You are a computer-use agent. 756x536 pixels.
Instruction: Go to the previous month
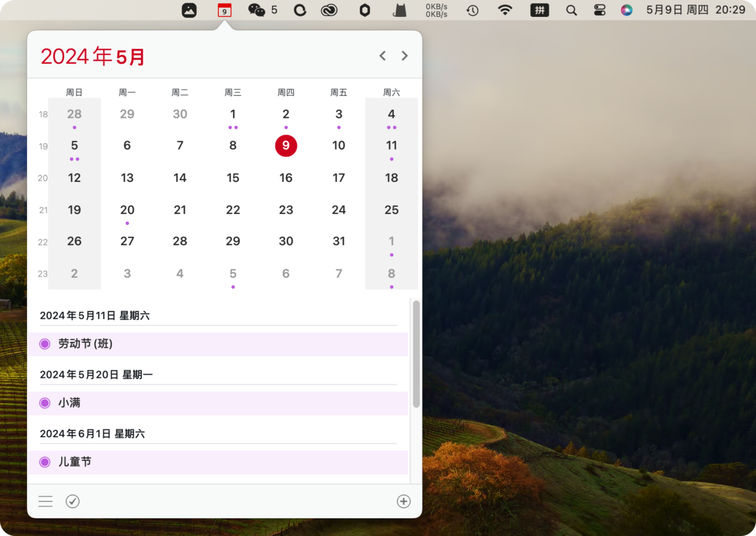[382, 56]
